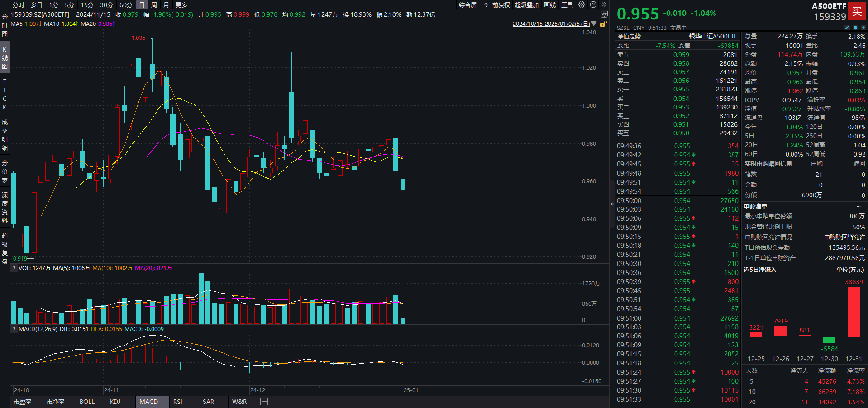Toggle 前复权 price adjustment mode

click(x=501, y=5)
